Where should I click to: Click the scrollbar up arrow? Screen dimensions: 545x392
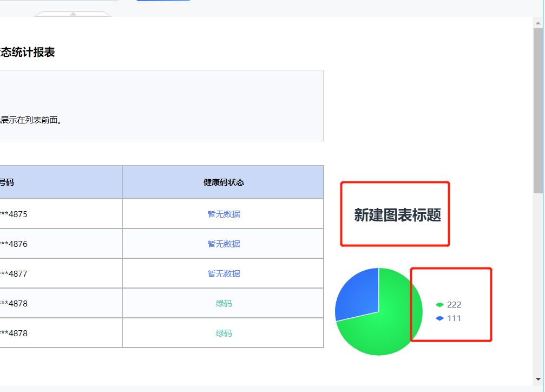538,23
